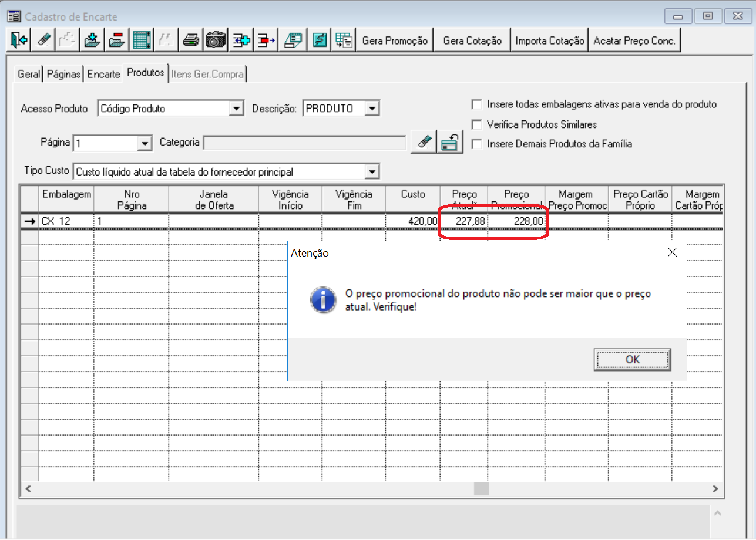
Task: Click the delete tray icon with red minus
Action: point(117,41)
